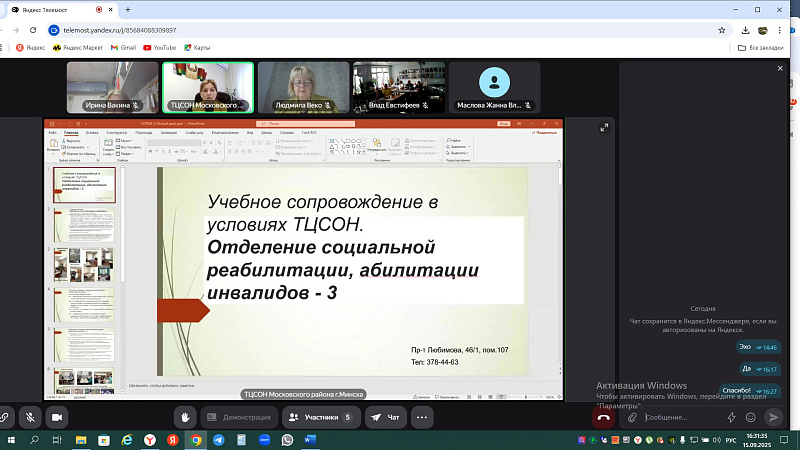The width and height of the screenshot is (800, 450).
Task: Reload the page in Chrome
Action: tap(33, 30)
